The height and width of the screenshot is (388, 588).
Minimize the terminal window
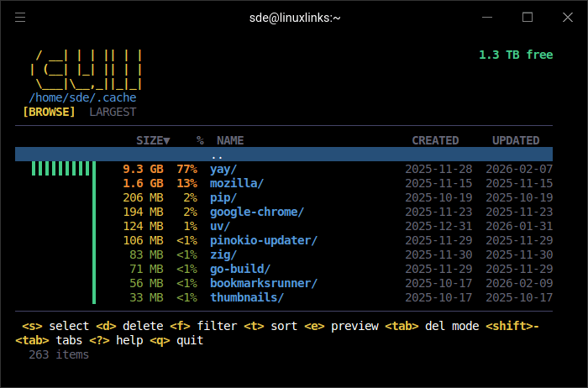(x=487, y=18)
